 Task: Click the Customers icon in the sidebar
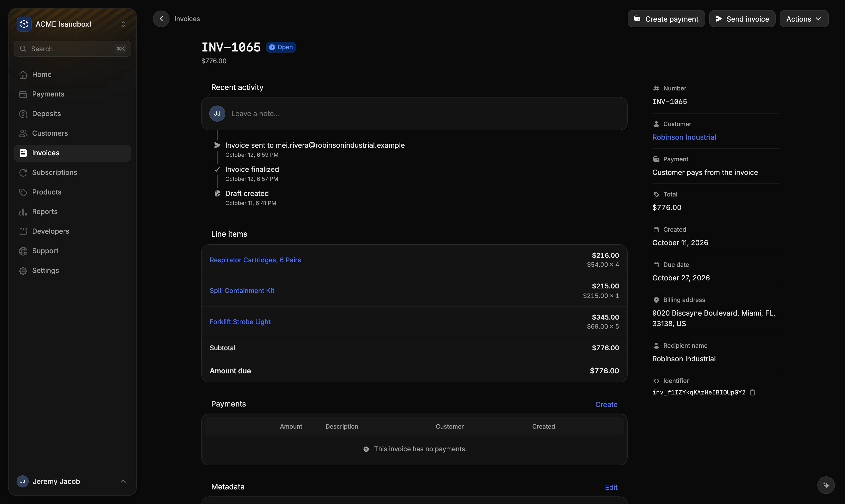point(23,133)
